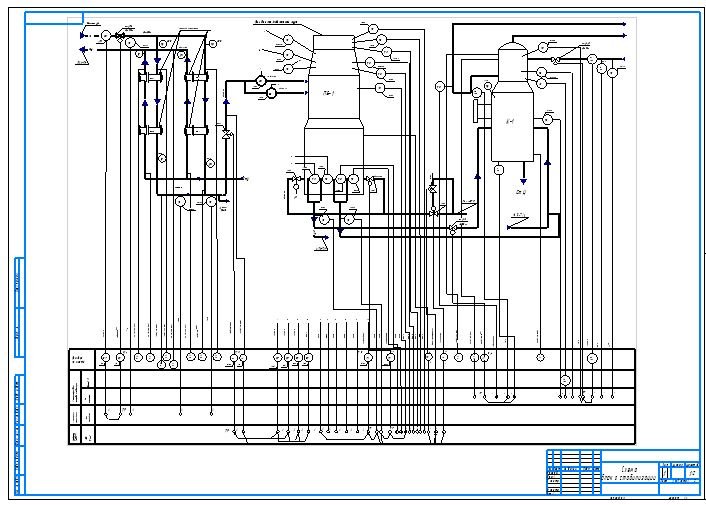
Task: Click the instrument bubble at the column's top right
Action: tap(544, 46)
